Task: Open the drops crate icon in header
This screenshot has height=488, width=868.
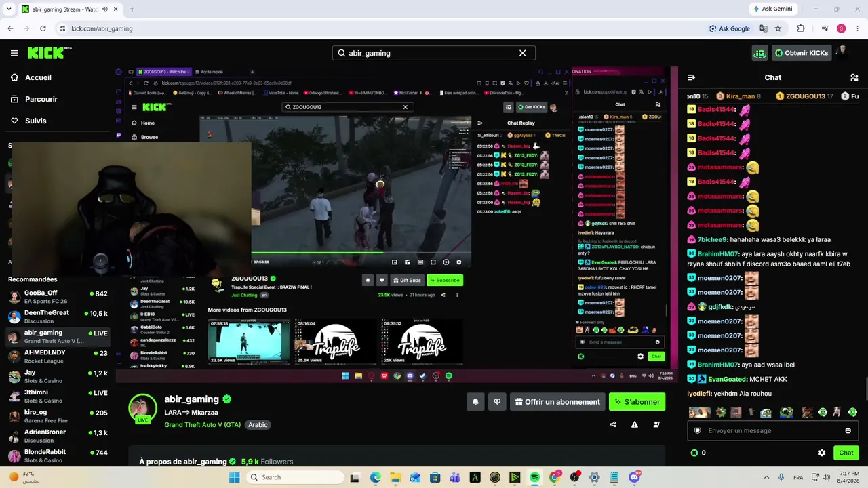Action: click(x=759, y=53)
